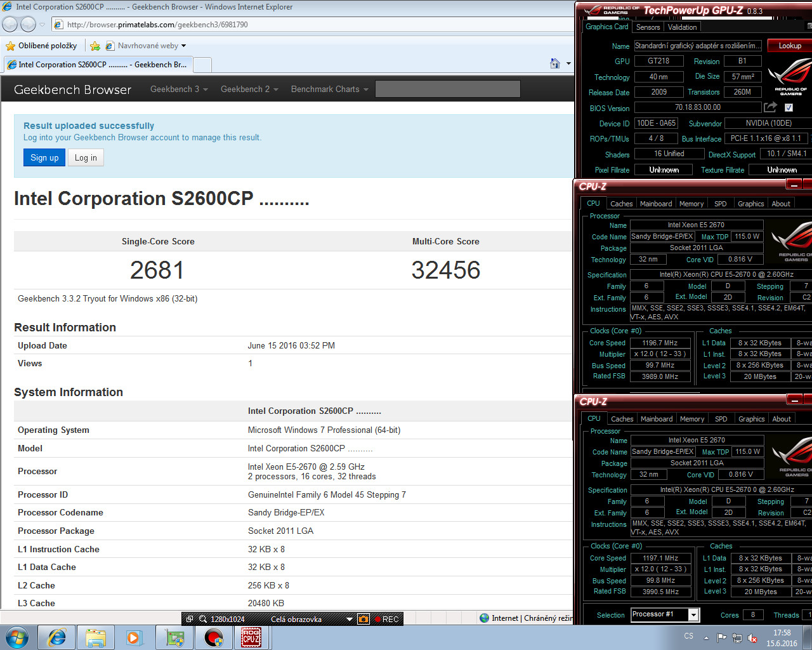Click Microsoft Windows 7 Professional (64-bit) value

[324, 430]
